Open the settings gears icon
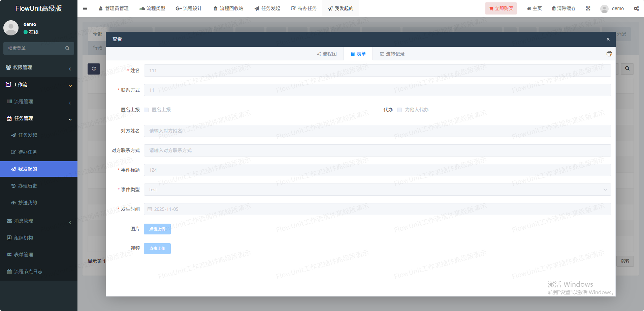Image resolution: width=644 pixels, height=311 pixels. coord(636,8)
